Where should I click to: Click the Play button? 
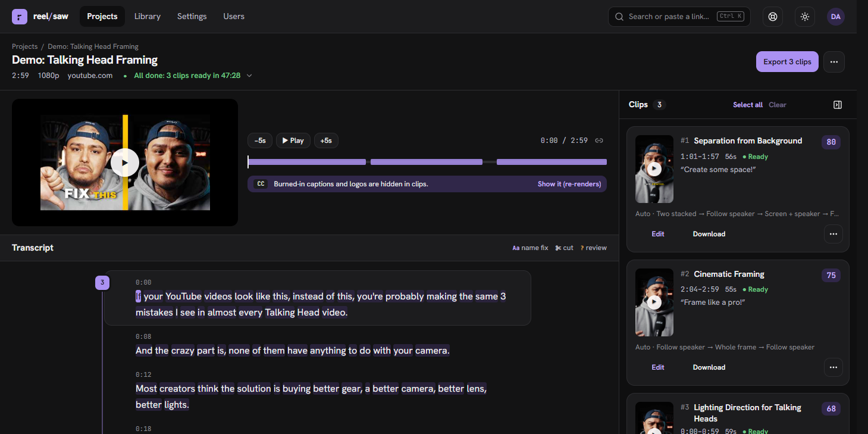click(x=293, y=140)
